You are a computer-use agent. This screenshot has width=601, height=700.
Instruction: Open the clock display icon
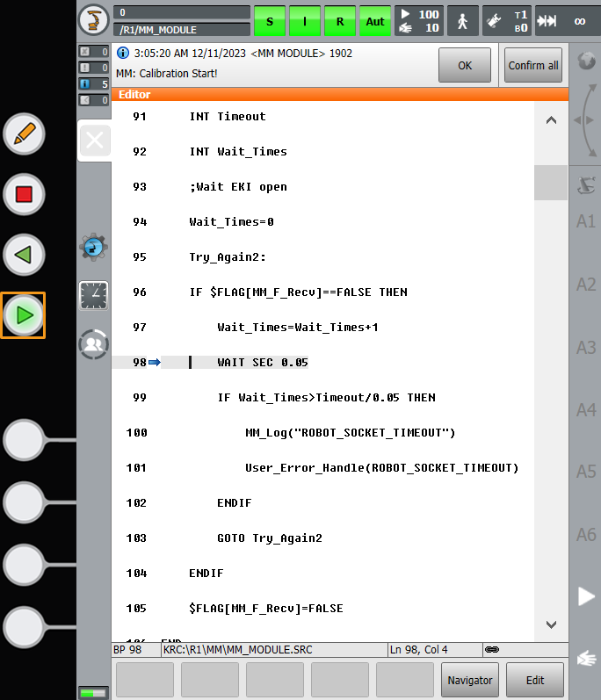[93, 295]
